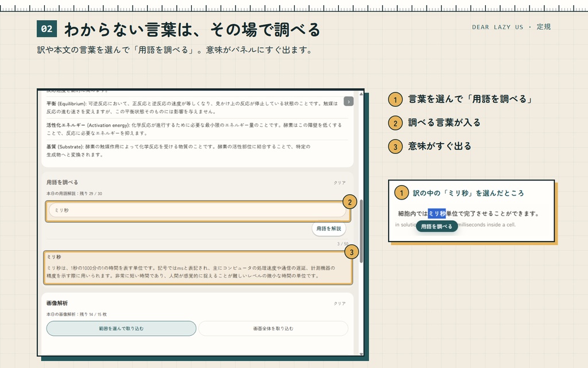
Task: Click the 本日の画像解析:残り 14 / 15 枚 counter
Action: [76, 315]
